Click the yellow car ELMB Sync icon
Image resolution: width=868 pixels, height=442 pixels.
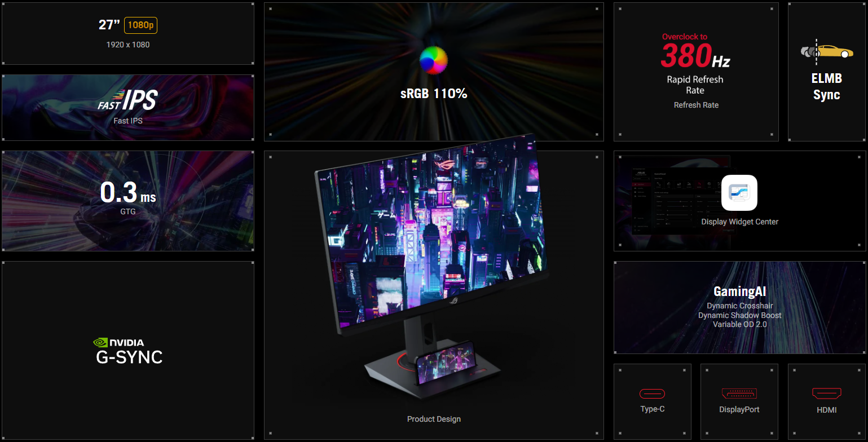pyautogui.click(x=827, y=51)
